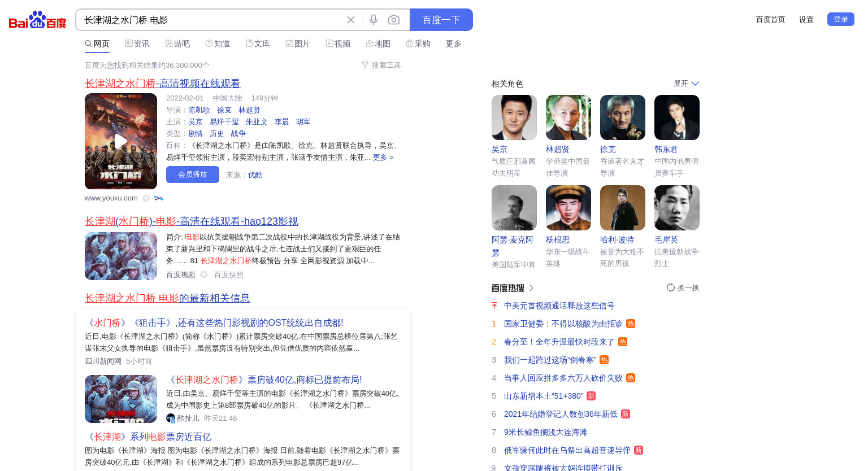
Task: Switch to the 资讯 tab
Action: [137, 43]
